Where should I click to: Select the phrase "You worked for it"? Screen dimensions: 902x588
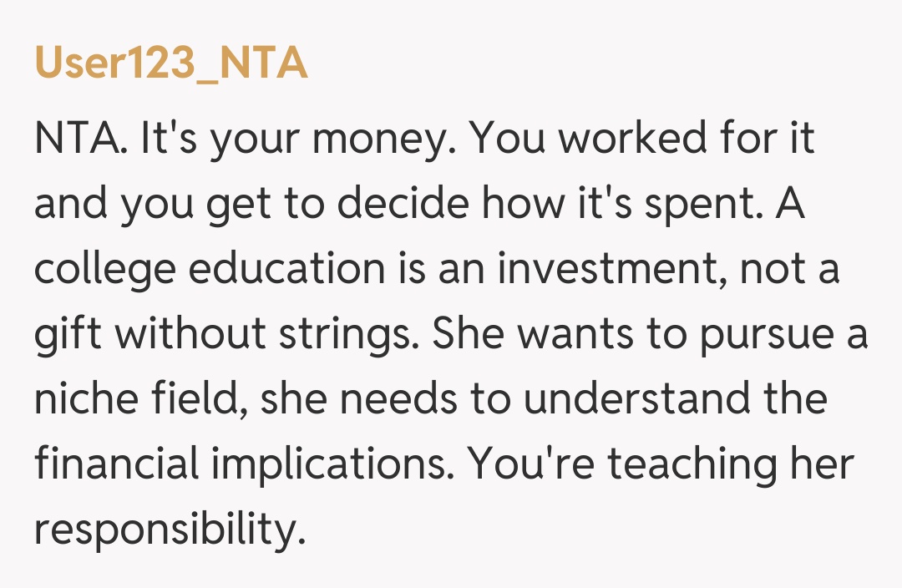641,139
